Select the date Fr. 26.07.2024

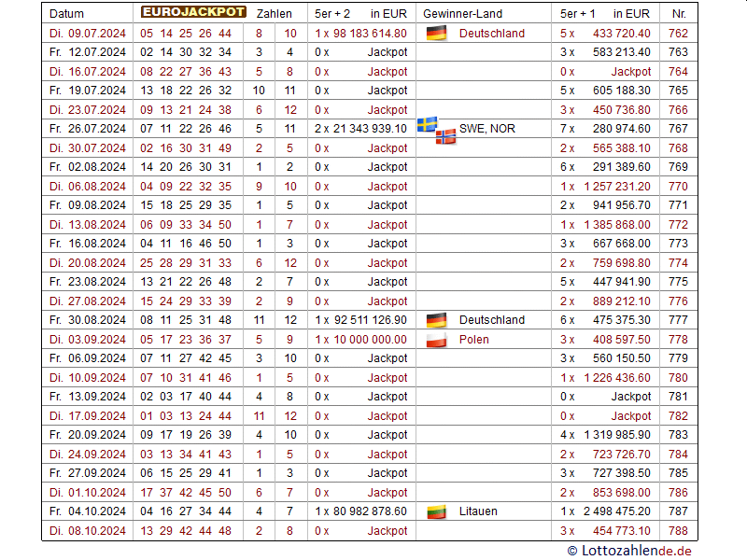click(x=87, y=129)
